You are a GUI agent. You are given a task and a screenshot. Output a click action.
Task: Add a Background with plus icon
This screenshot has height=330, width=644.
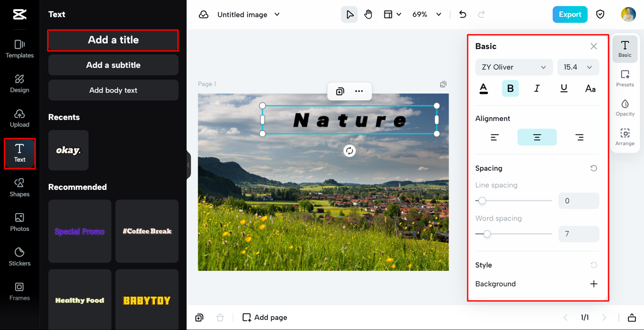tap(594, 284)
